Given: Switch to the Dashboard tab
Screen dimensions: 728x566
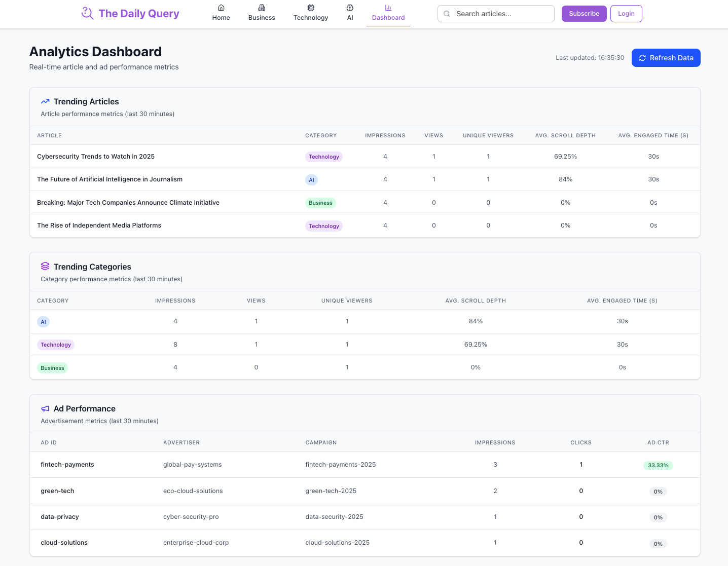Looking at the screenshot, I should pos(388,17).
